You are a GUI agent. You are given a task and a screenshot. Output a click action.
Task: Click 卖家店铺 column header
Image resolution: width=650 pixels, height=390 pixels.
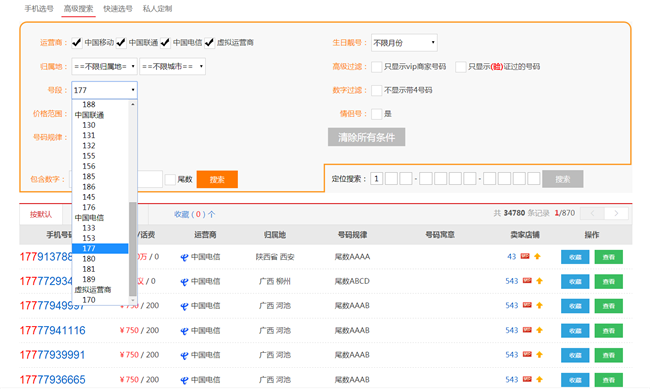point(524,235)
